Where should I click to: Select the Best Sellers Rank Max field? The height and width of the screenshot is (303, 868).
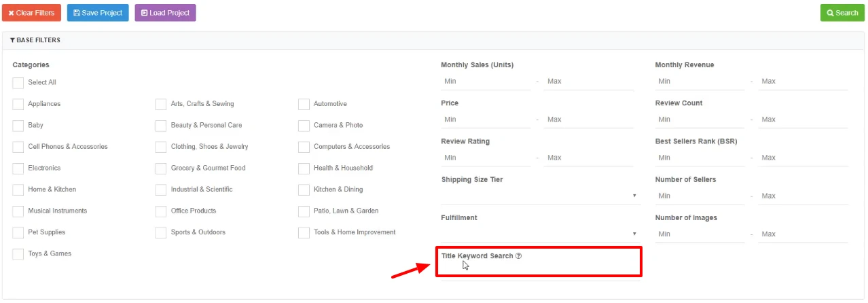point(803,158)
